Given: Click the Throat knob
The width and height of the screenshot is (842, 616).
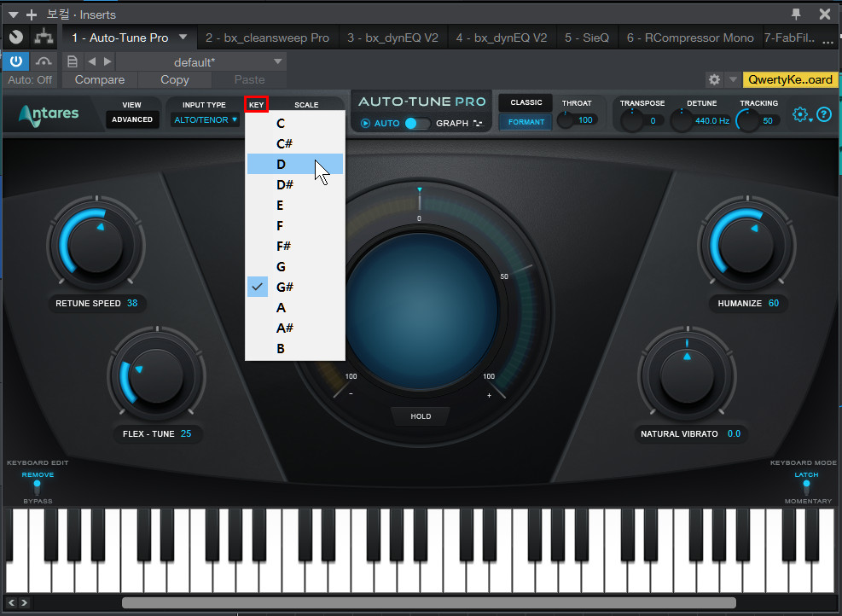Looking at the screenshot, I should pos(566,120).
